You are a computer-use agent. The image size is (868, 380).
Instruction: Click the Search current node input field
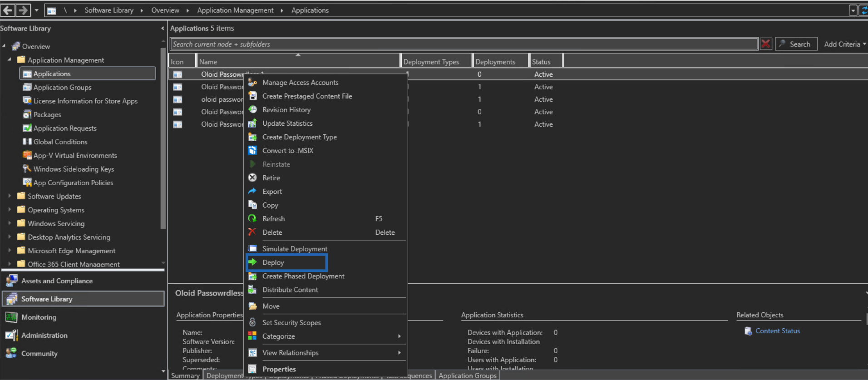click(464, 44)
